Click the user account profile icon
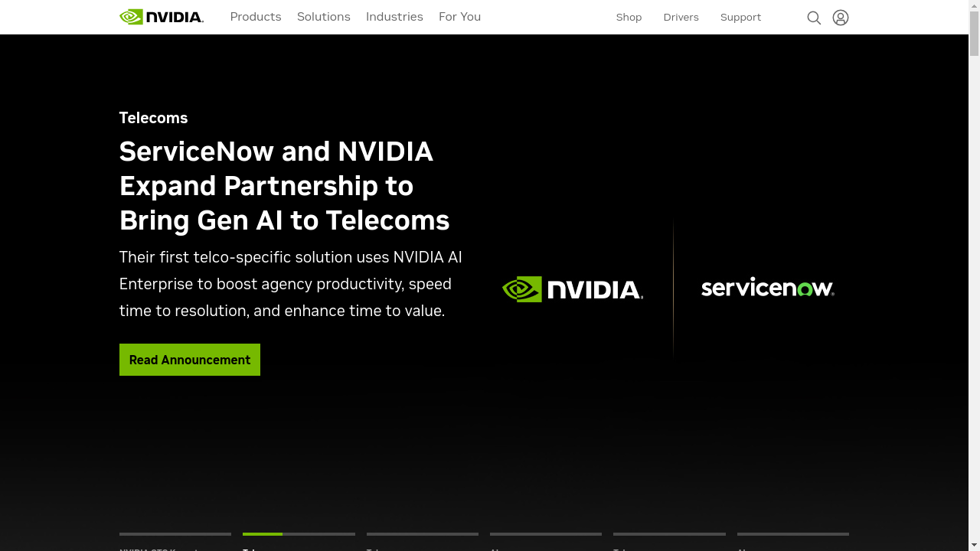The height and width of the screenshot is (551, 980). point(841,18)
